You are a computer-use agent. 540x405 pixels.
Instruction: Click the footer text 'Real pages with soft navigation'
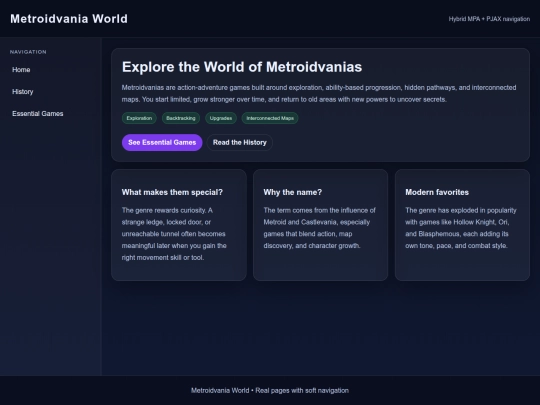(302, 391)
